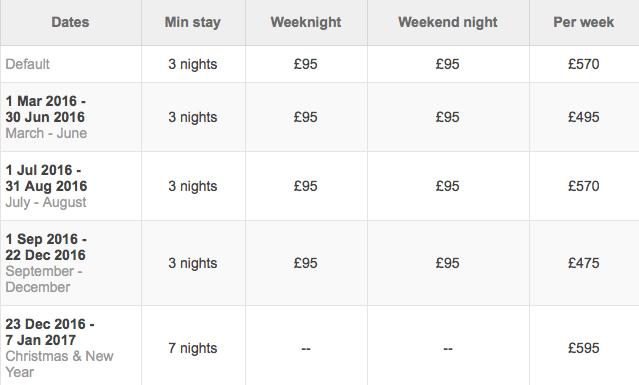Click the £570 Default per week price

click(584, 64)
